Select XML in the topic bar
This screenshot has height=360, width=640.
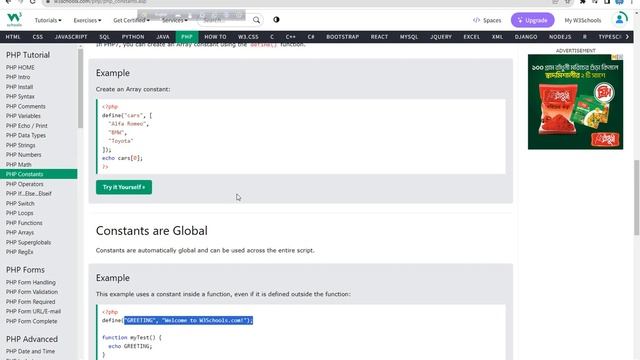pos(497,37)
